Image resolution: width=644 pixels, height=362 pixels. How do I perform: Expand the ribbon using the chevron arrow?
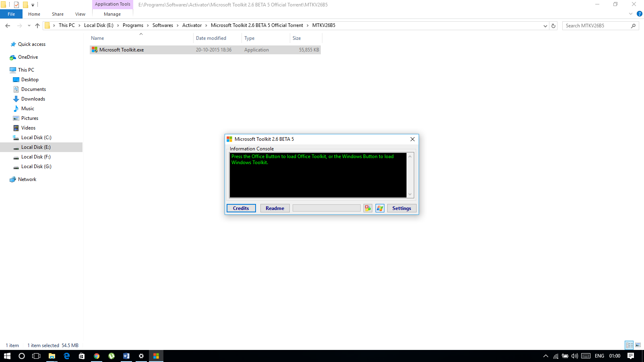coord(630,13)
